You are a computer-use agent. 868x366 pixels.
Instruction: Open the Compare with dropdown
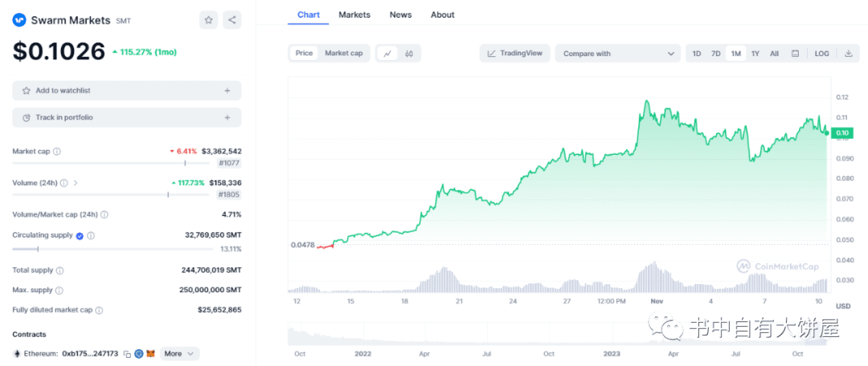point(617,54)
